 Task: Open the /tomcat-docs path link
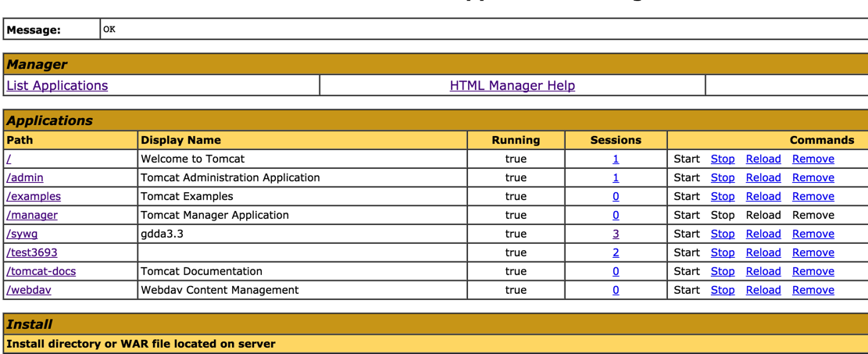(41, 271)
